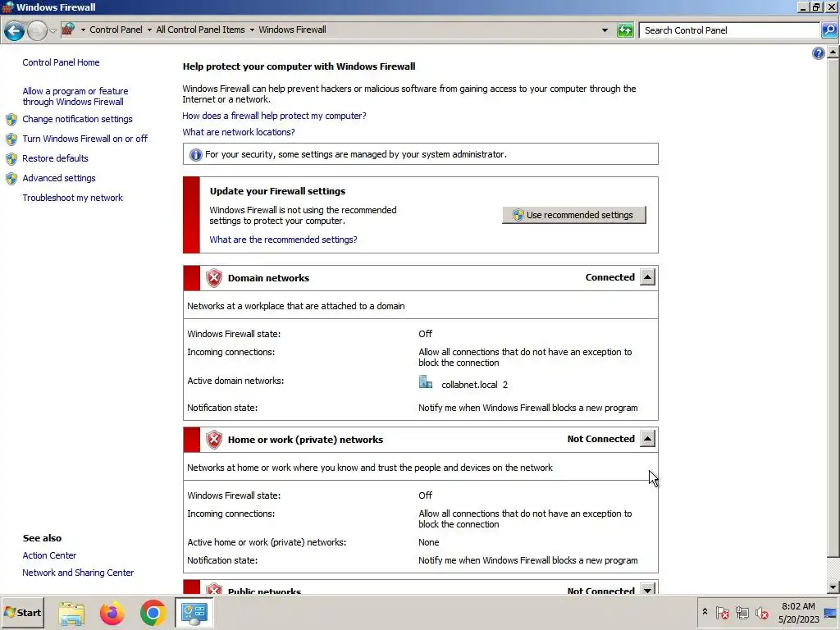
Task: Open Restore defaults link
Action: [x=55, y=158]
